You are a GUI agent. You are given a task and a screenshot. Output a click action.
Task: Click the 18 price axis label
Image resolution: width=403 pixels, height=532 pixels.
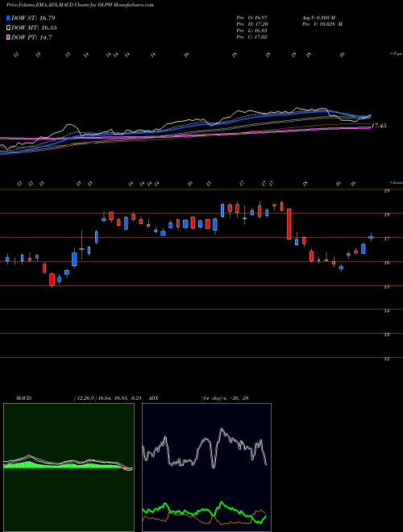[x=386, y=214]
